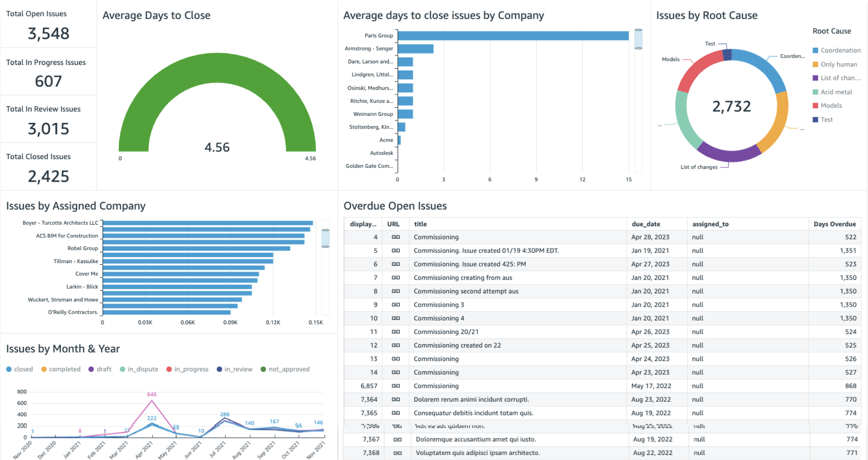The height and width of the screenshot is (460, 868).
Task: Click the URL icon beside issue 7,367
Action: pyautogui.click(x=396, y=439)
